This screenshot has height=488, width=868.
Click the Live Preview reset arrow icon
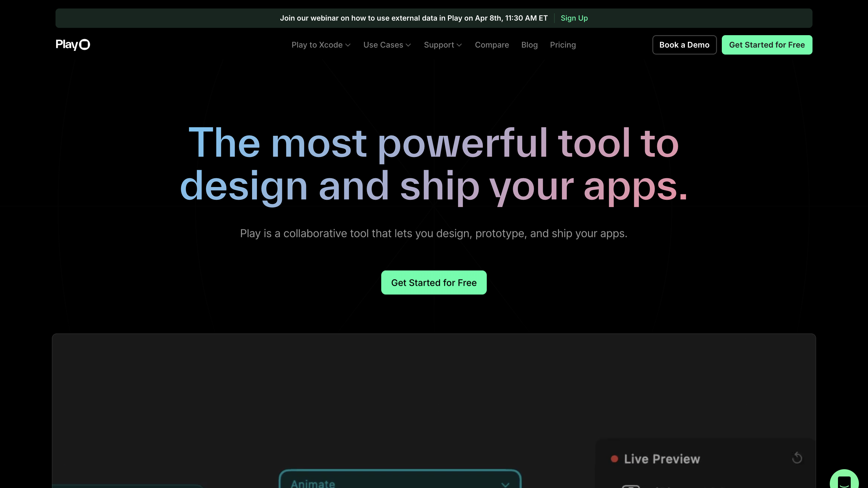pyautogui.click(x=797, y=458)
